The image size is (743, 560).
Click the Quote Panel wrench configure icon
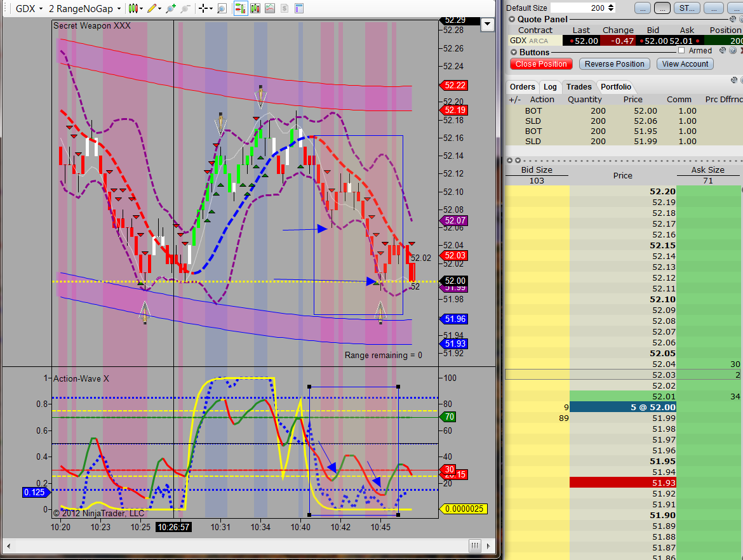click(x=733, y=20)
